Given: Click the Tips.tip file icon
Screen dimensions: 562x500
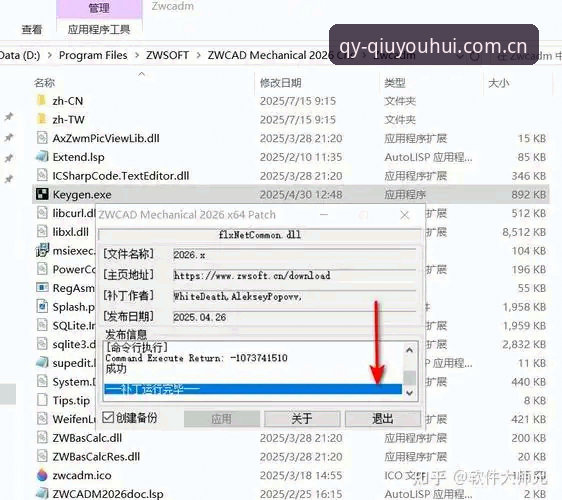Looking at the screenshot, I should point(42,400).
